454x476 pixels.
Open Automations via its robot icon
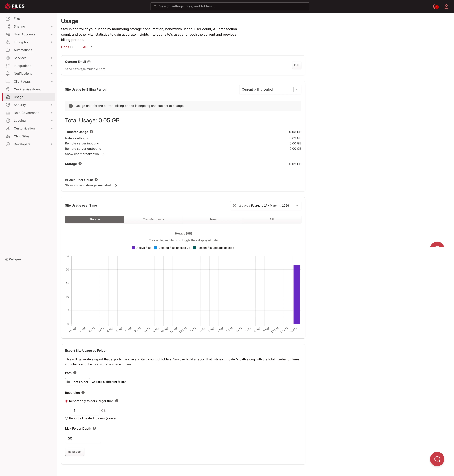[x=8, y=50]
